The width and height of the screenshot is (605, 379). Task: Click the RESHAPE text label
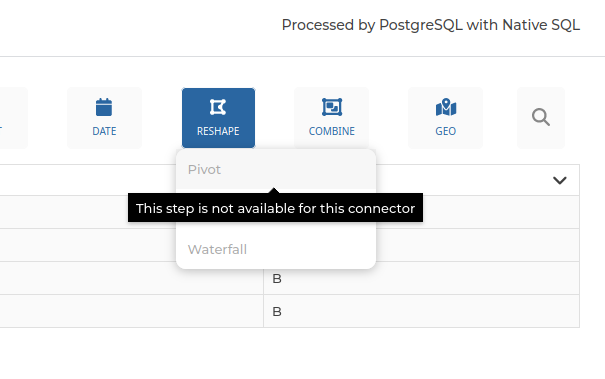coord(218,131)
